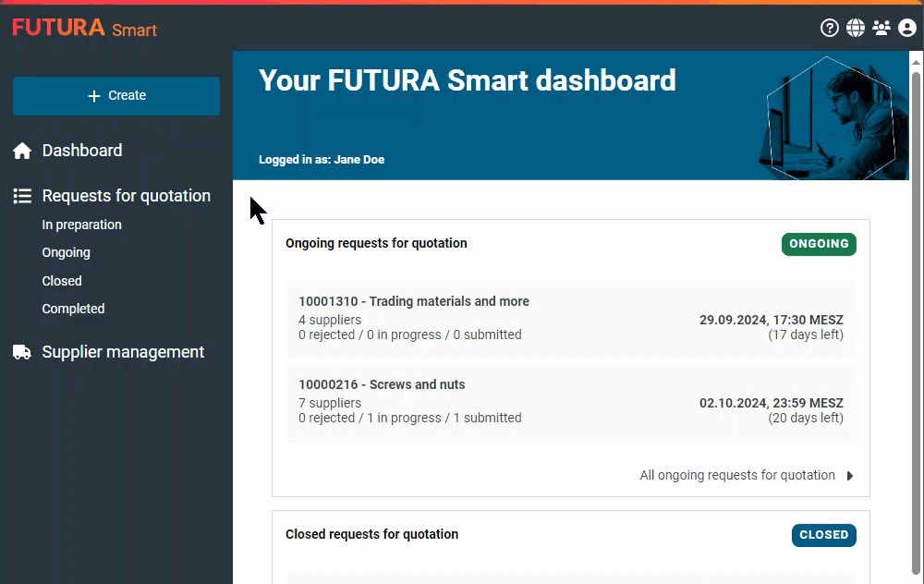Open request 10000216 Screws and nuts
924x584 pixels.
[x=382, y=384]
